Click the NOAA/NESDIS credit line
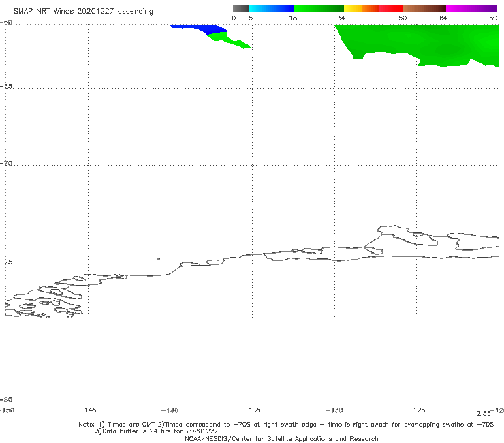This screenshot has width=504, height=443. tap(281, 439)
